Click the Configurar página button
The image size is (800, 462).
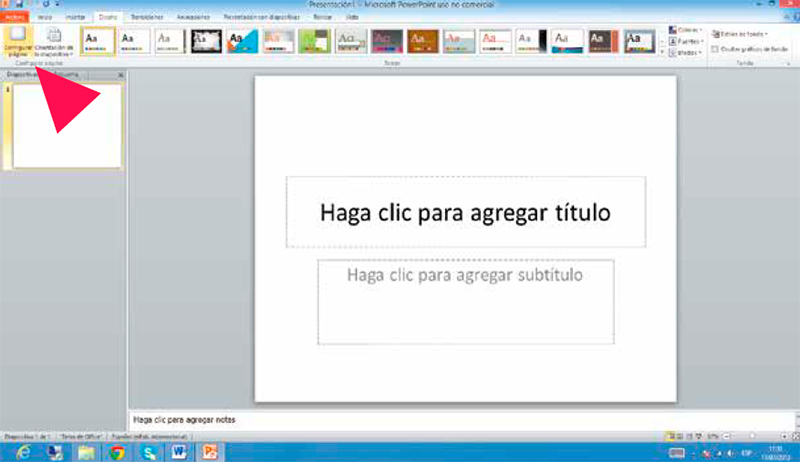click(x=16, y=41)
